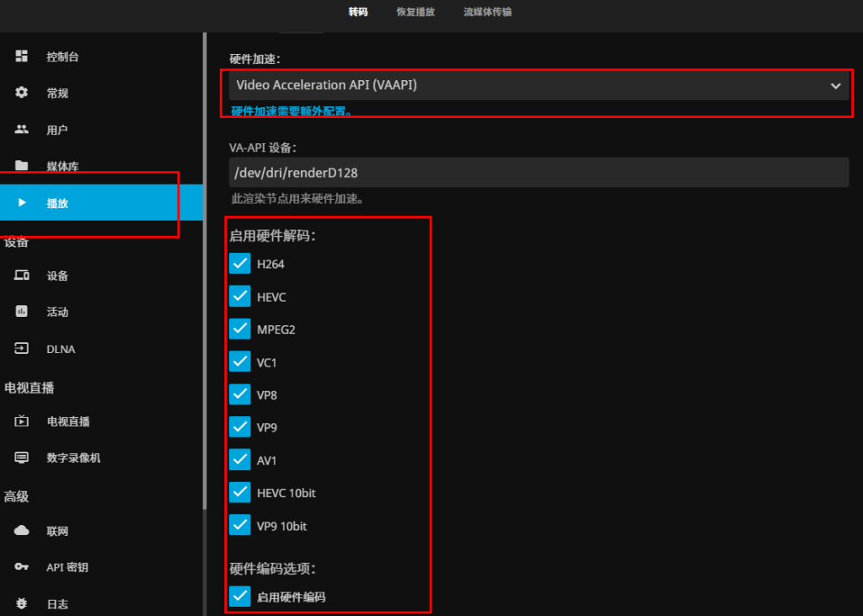This screenshot has height=616, width=863.
Task: Uncheck the H264 hardware decoding option
Action: tap(239, 264)
